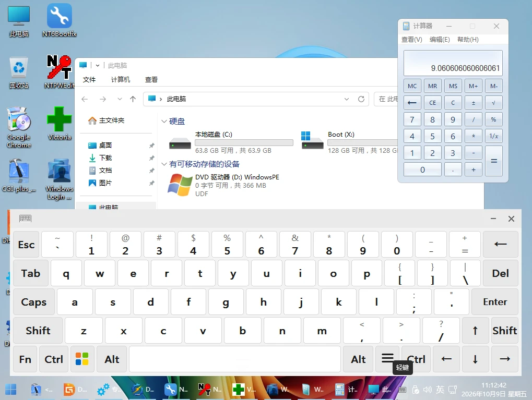Toggle the right Shift key
Viewport: 532px width, 400px height.
click(505, 331)
